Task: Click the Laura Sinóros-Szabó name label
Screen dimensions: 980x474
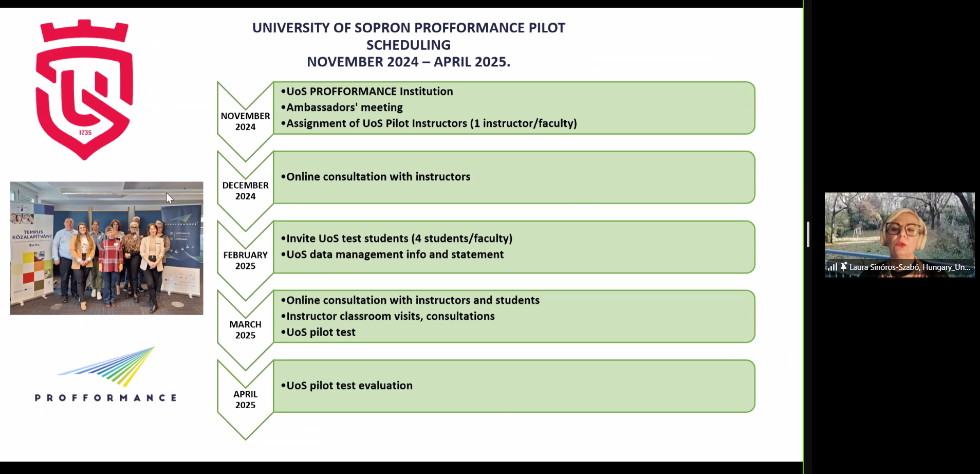Action: point(909,267)
